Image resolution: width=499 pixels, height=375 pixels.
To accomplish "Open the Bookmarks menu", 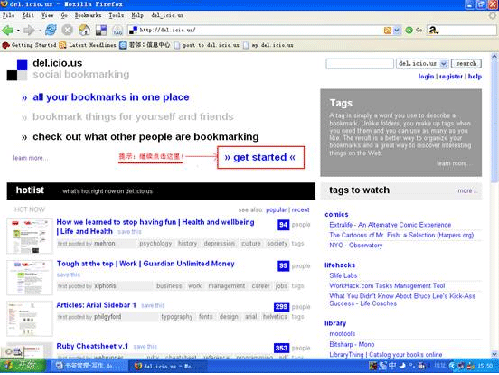I will pos(88,15).
